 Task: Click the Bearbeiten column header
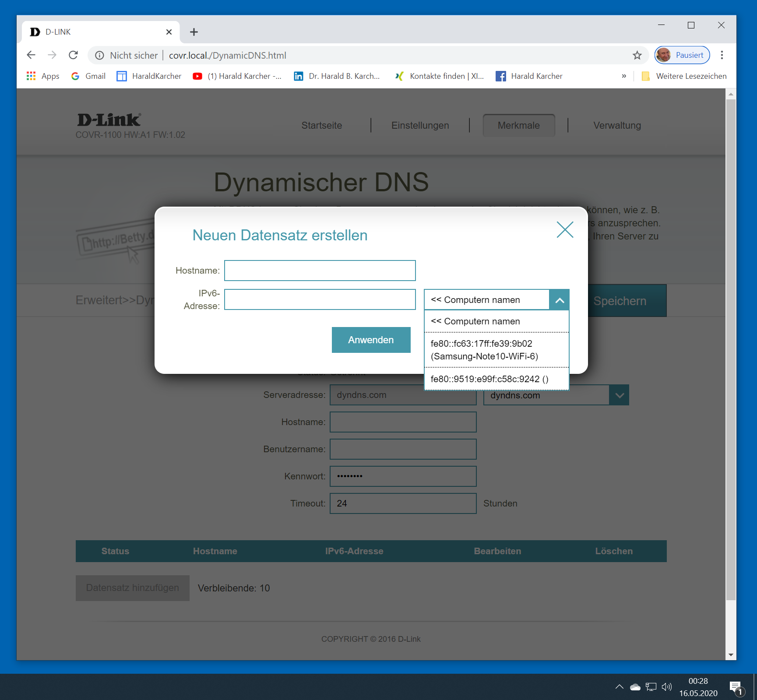pyautogui.click(x=497, y=551)
